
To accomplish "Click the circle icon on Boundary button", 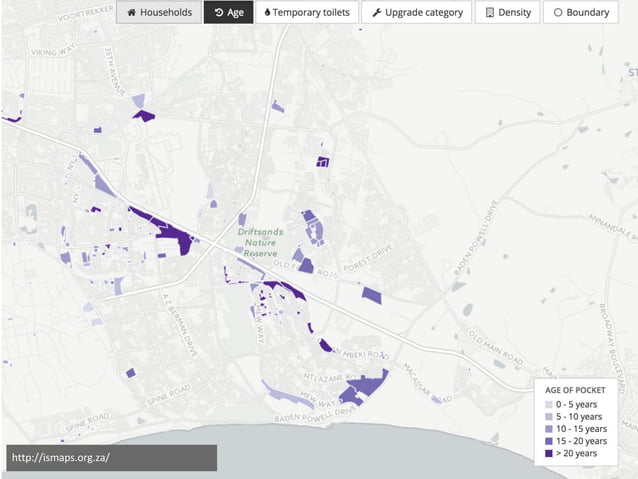I will (557, 13).
